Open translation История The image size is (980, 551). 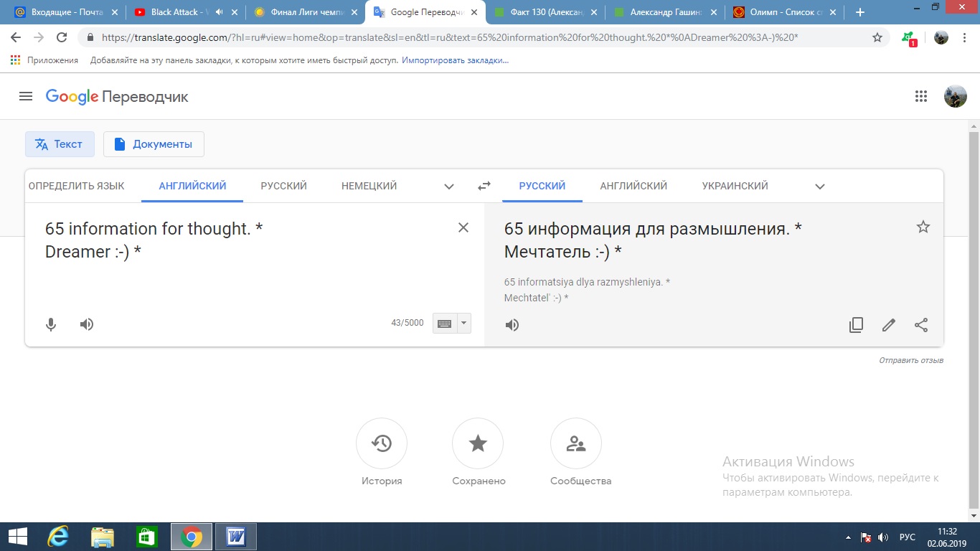point(382,453)
